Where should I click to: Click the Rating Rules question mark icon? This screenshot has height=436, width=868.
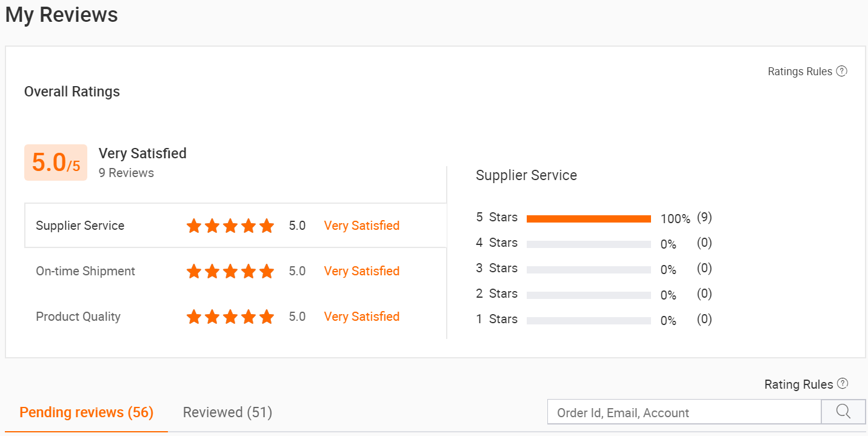click(x=842, y=384)
